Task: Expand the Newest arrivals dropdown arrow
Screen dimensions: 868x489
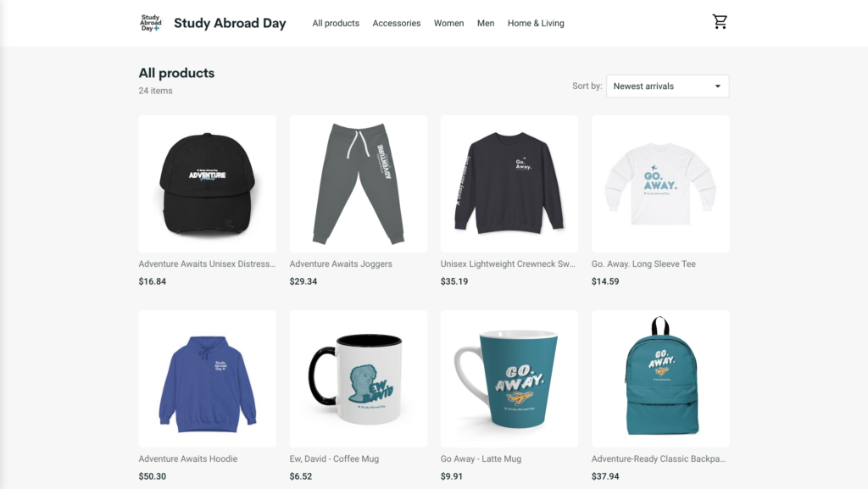Action: click(717, 86)
